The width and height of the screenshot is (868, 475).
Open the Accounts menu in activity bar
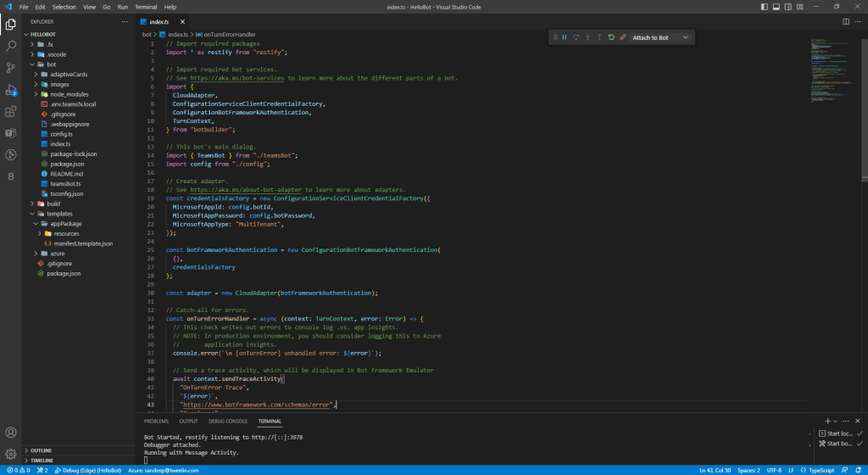coord(10,433)
